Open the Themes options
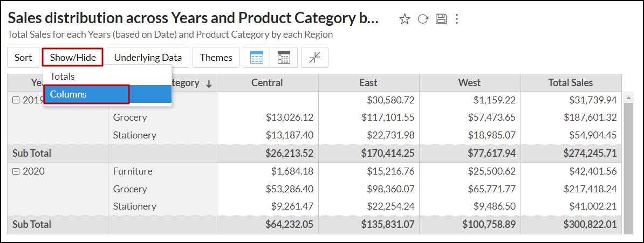The height and width of the screenshot is (243, 644). [216, 58]
